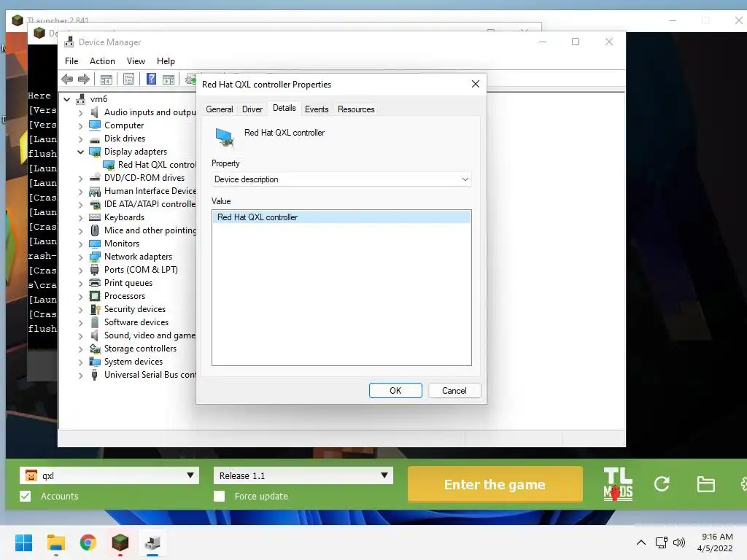Viewport: 747px width, 560px height.
Task: Click the Security devices category icon
Action: coord(95,309)
